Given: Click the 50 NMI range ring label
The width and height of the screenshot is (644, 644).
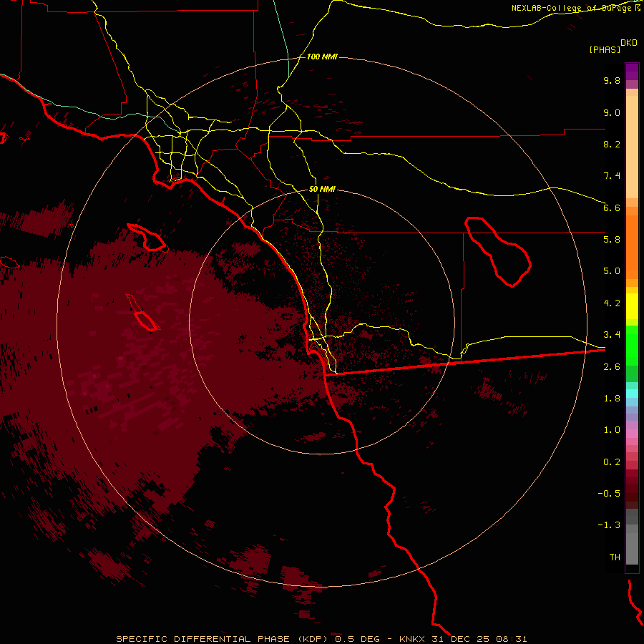Looking at the screenshot, I should coord(322,190).
